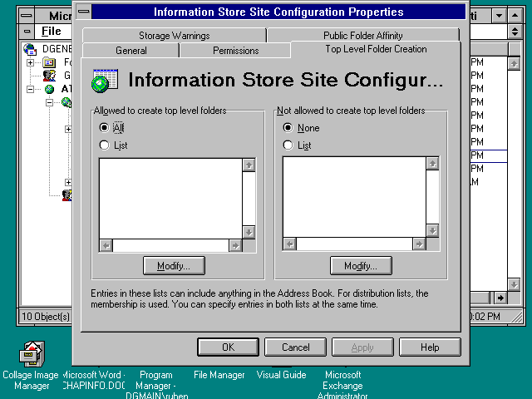Confirm with the OK button
The height and width of the screenshot is (399, 532).
pos(228,347)
